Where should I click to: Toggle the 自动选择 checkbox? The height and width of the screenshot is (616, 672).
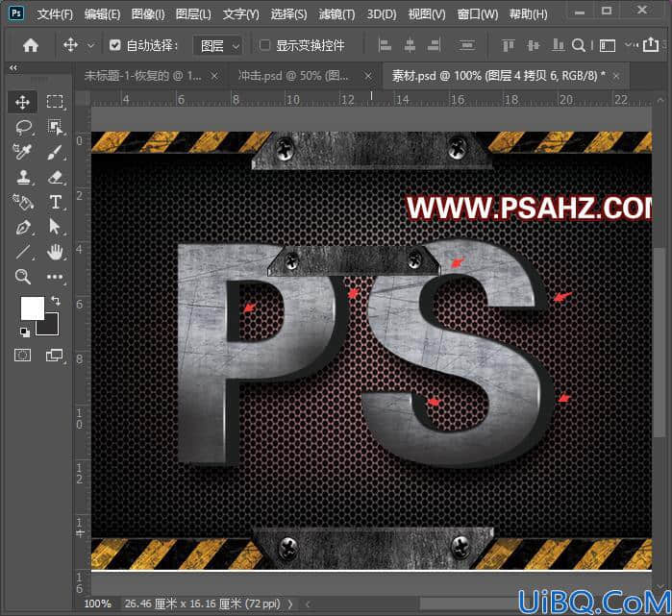114,44
